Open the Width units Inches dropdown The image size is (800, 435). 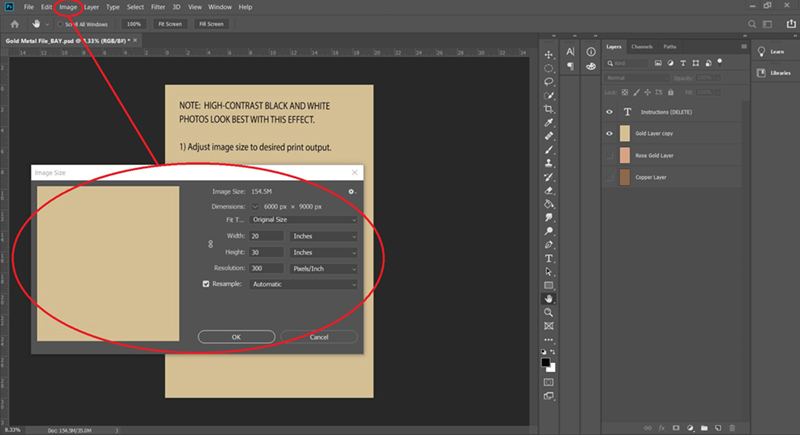click(x=323, y=236)
